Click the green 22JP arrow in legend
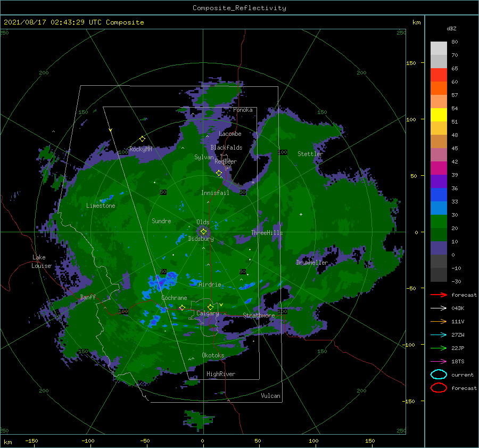The width and height of the screenshot is (479, 448). 439,348
